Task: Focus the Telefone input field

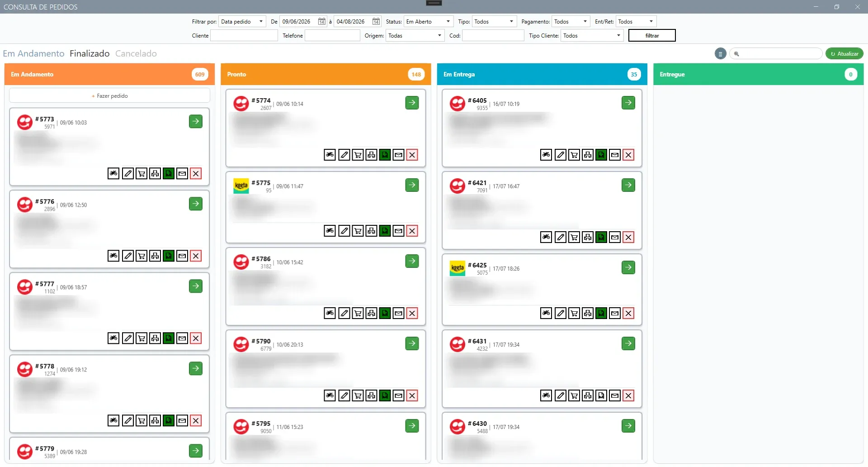Action: pos(332,36)
